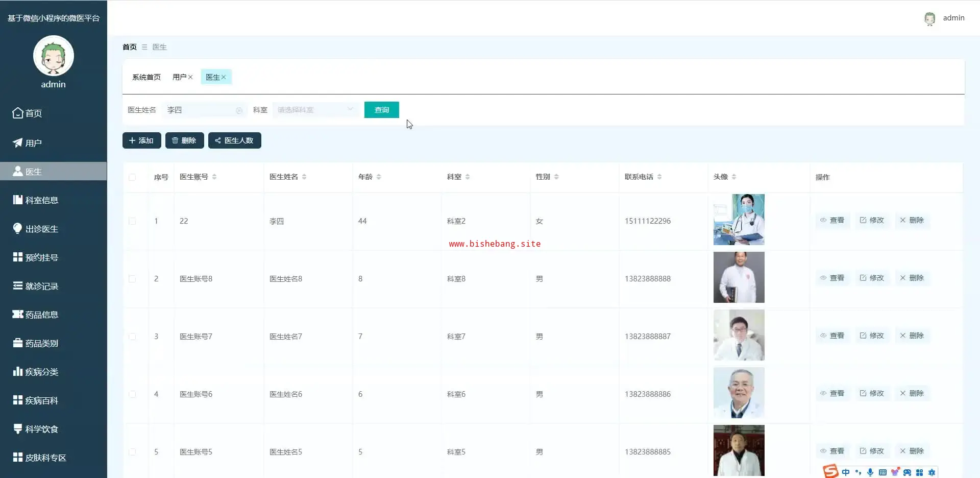Check the checkbox for row 1 李四
Image resolution: width=980 pixels, height=478 pixels.
132,221
